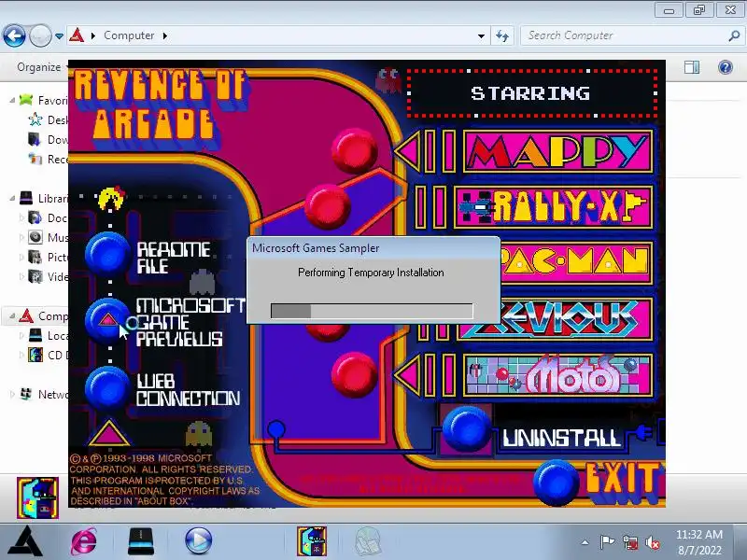Click the blue Exit button

pyautogui.click(x=556, y=482)
